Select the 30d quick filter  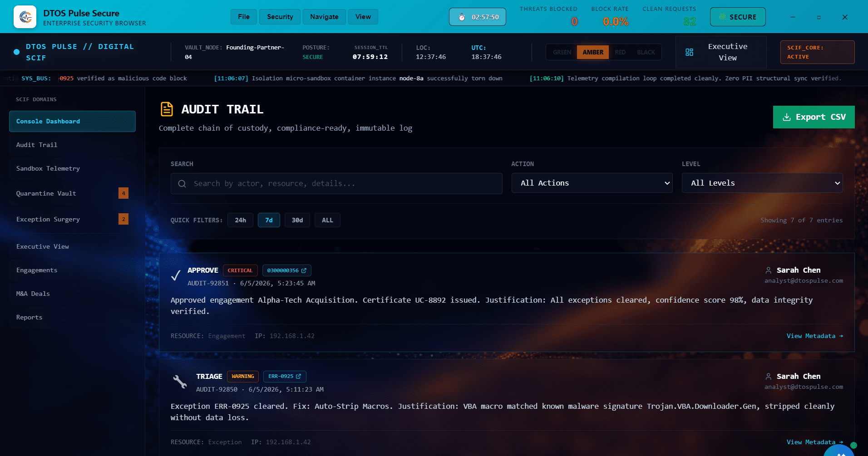point(297,220)
